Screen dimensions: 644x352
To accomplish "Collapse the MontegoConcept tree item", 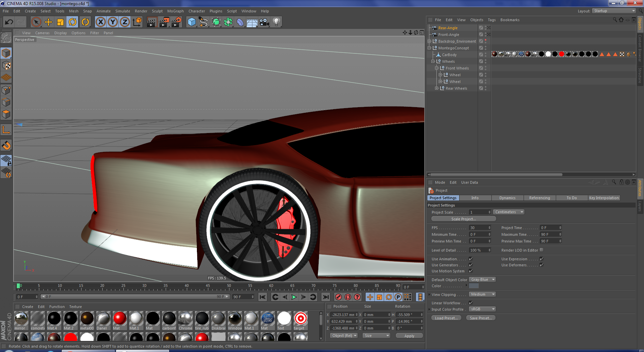I will click(429, 48).
